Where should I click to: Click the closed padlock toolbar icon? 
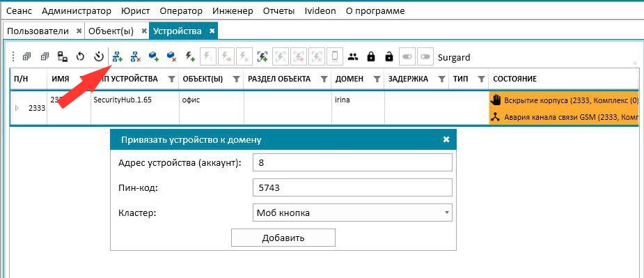point(371,56)
